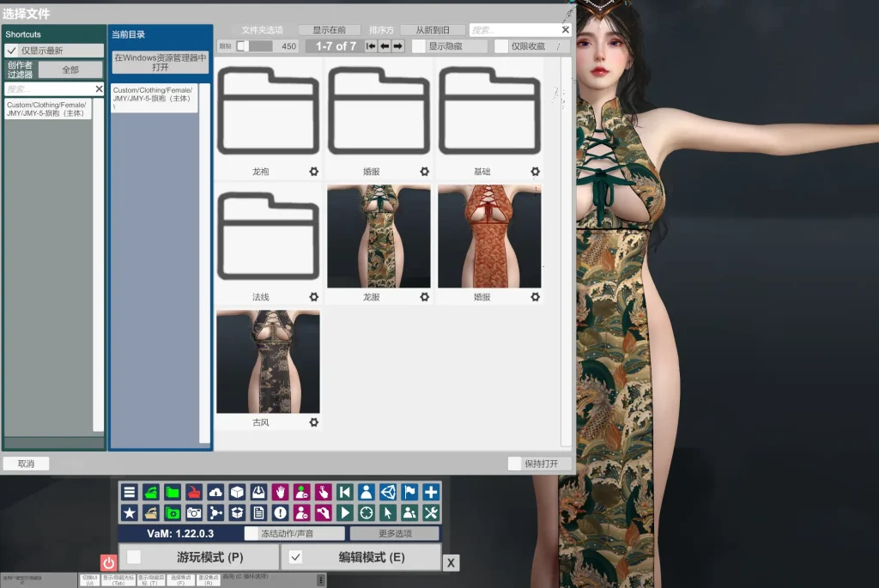Click the camera screenshot icon
Image resolution: width=879 pixels, height=588 pixels.
click(x=194, y=512)
